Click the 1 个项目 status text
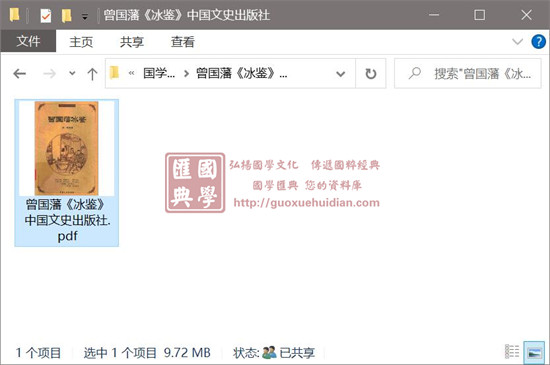Image resolution: width=550 pixels, height=365 pixels. pos(38,353)
